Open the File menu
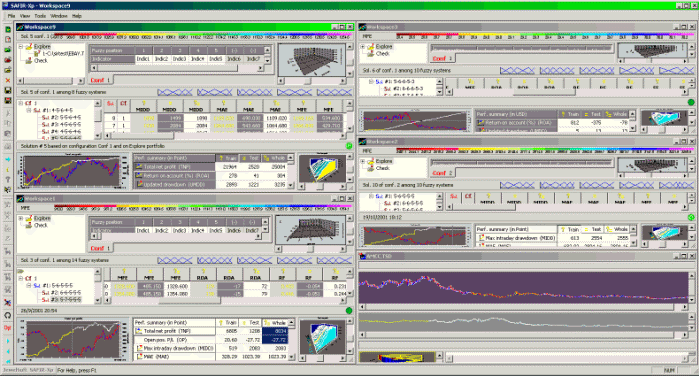699x376 pixels. click(x=12, y=16)
